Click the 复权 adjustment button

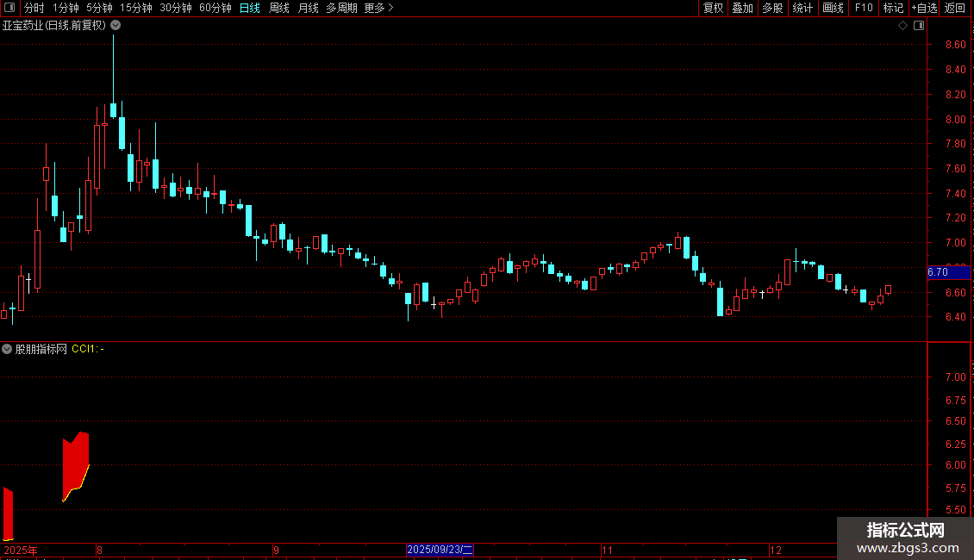point(713,8)
